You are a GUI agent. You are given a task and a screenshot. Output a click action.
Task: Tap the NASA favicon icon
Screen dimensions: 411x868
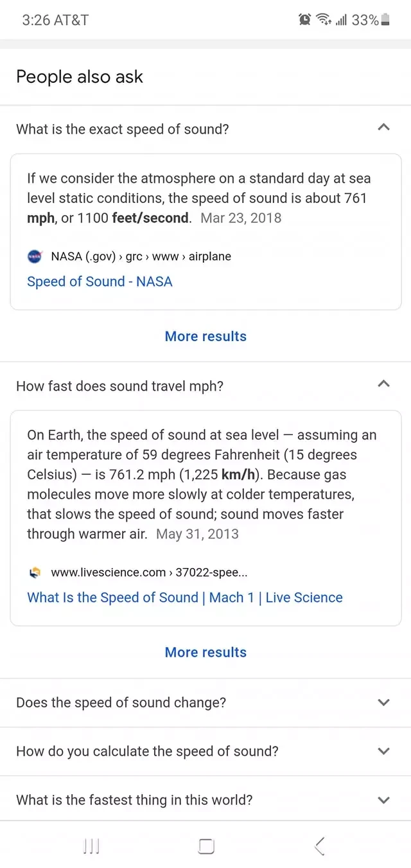coord(35,256)
